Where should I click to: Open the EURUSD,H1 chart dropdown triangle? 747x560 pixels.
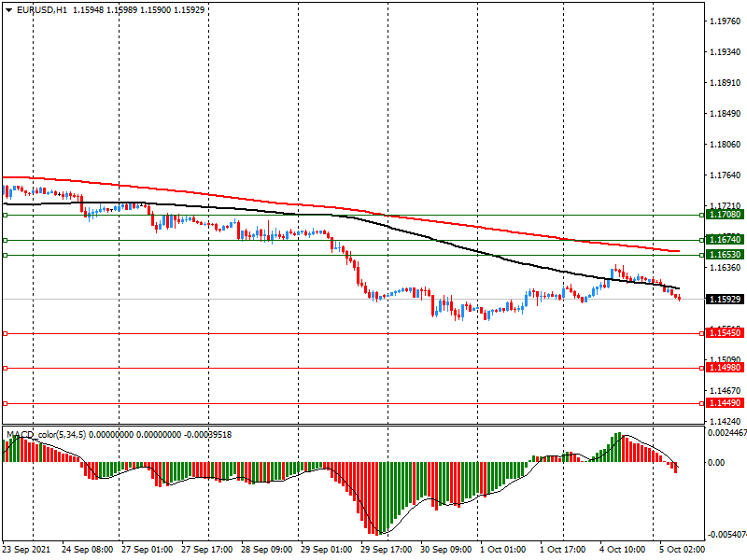click(8, 9)
